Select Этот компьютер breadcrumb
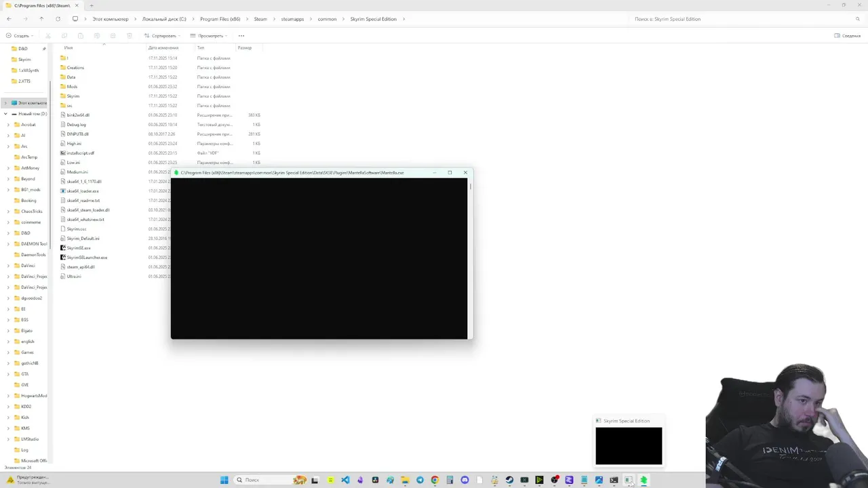868x488 pixels. click(111, 19)
